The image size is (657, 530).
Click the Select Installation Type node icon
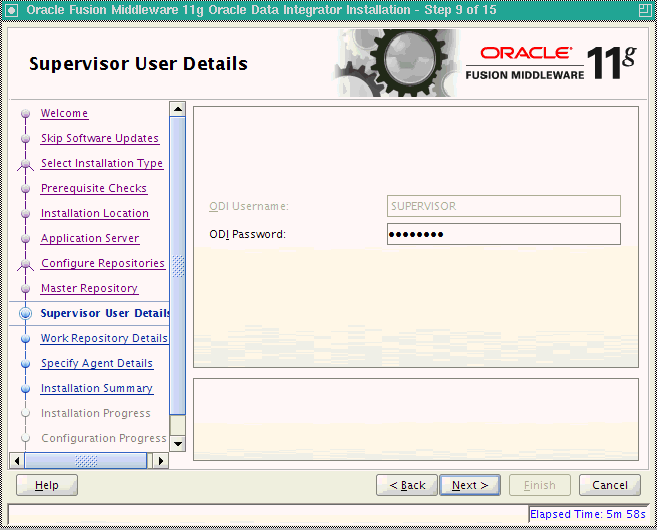point(26,164)
